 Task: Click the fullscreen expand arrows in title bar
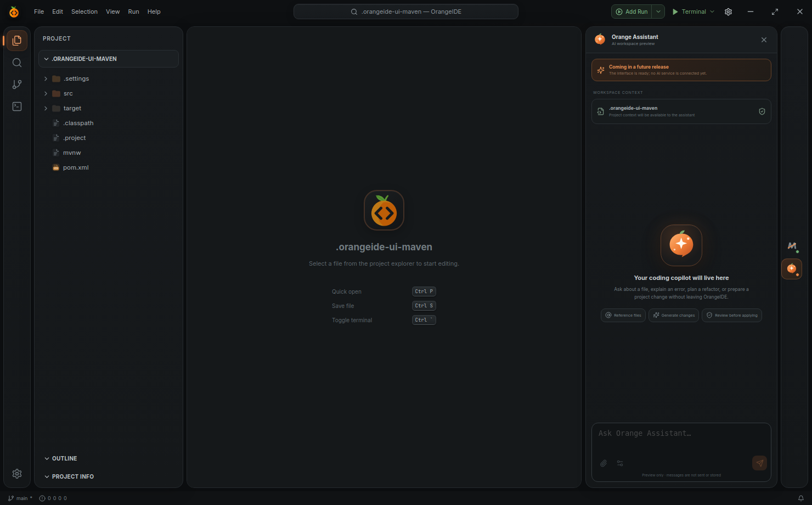[775, 12]
